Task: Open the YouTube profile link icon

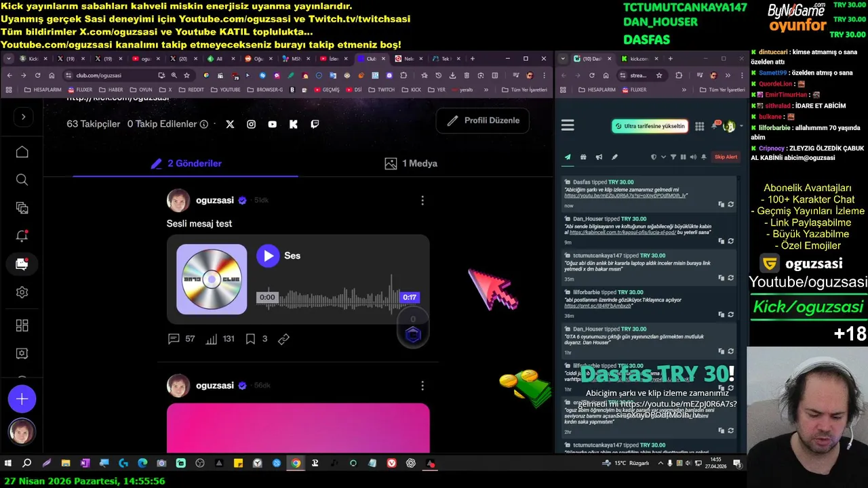Action: 272,124
